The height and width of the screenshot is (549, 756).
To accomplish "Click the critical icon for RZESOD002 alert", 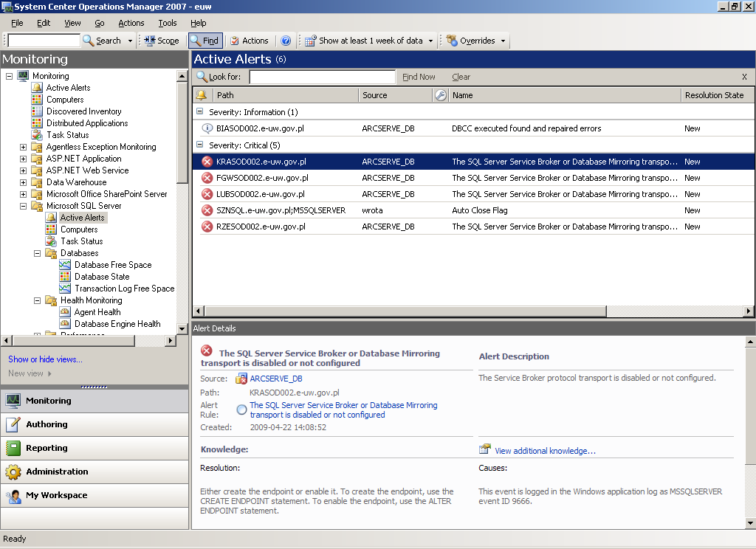I will point(207,227).
